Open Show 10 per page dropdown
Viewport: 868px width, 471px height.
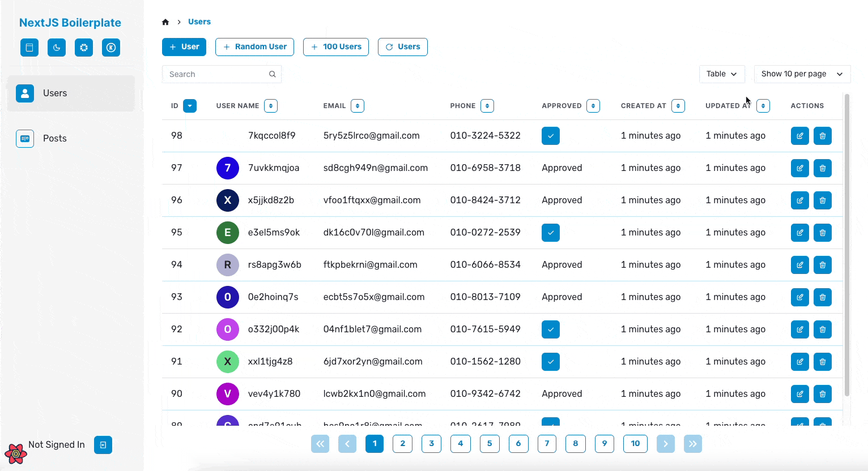802,74
